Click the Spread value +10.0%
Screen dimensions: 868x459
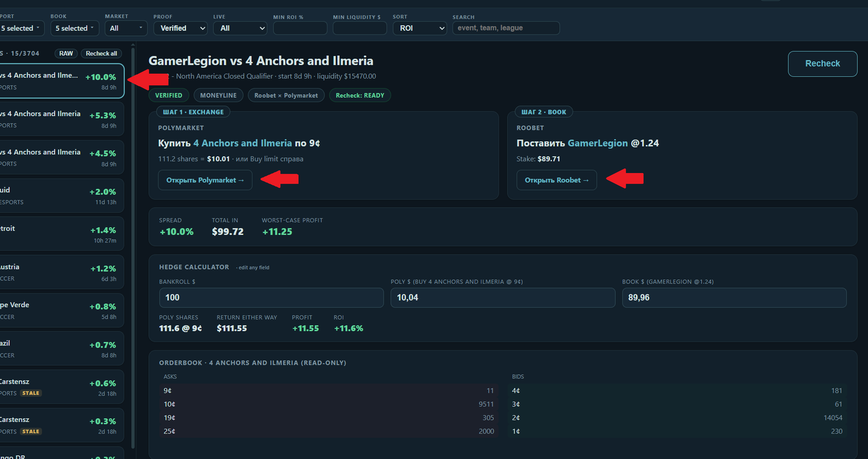coord(177,232)
